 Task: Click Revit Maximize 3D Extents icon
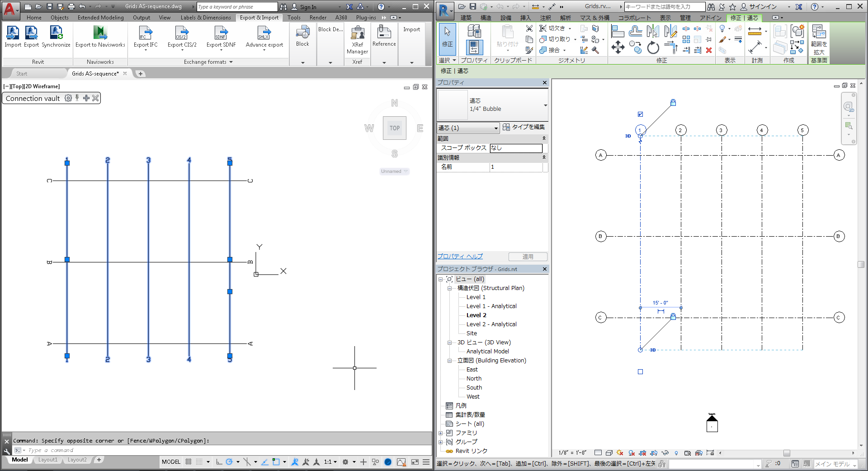pyautogui.click(x=819, y=40)
